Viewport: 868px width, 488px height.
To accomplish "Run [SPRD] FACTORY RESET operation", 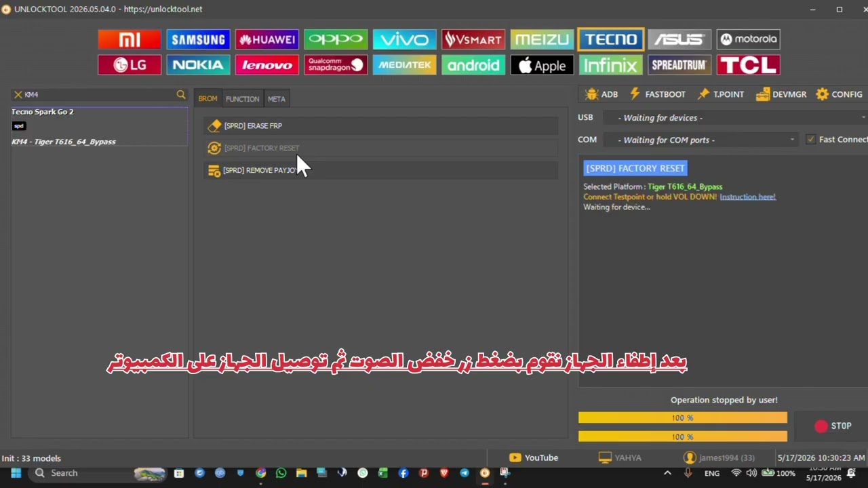I will [x=381, y=148].
